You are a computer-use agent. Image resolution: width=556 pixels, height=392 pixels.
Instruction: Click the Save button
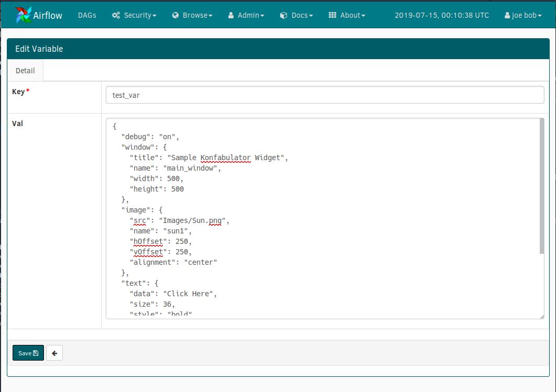[28, 353]
